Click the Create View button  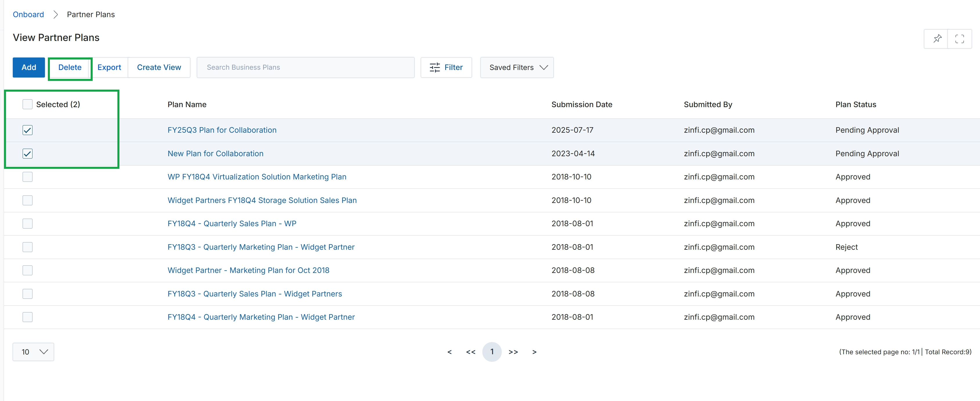[x=159, y=67]
